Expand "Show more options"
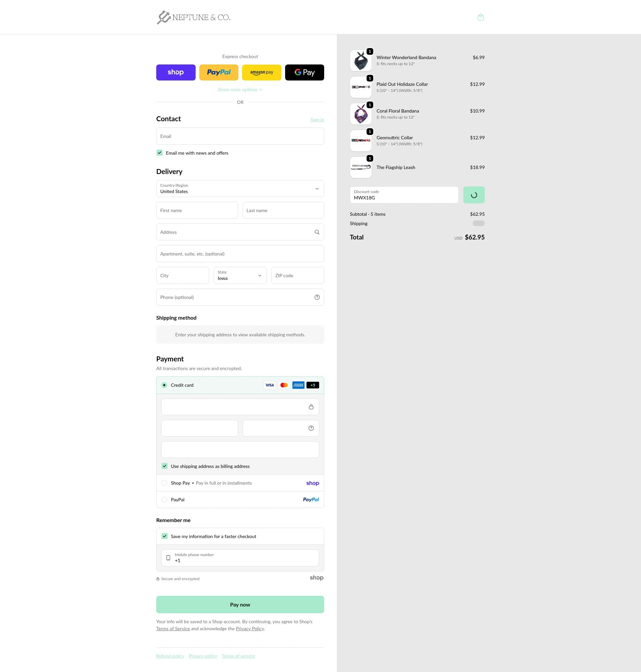This screenshot has width=641, height=672. 239,89
